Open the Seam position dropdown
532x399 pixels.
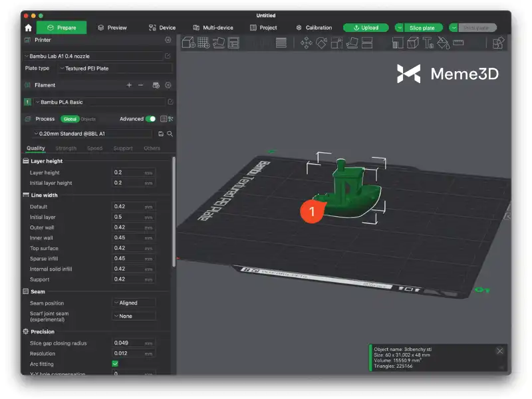134,303
